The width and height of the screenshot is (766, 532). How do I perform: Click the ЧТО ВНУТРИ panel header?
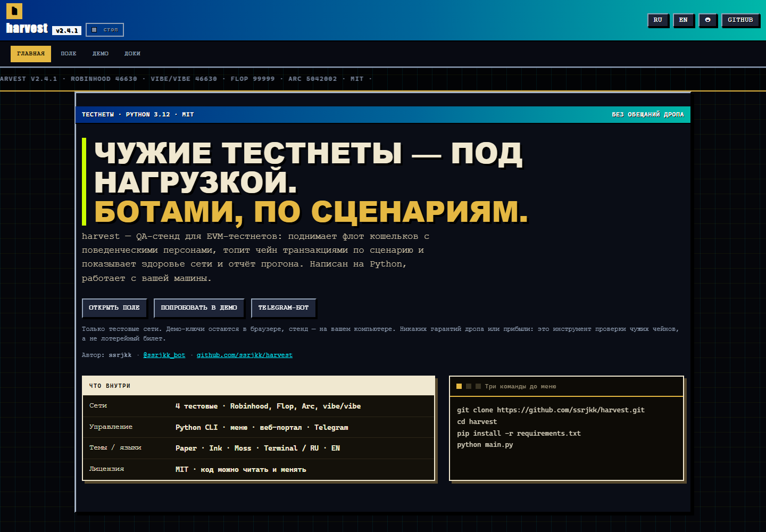tap(259, 386)
